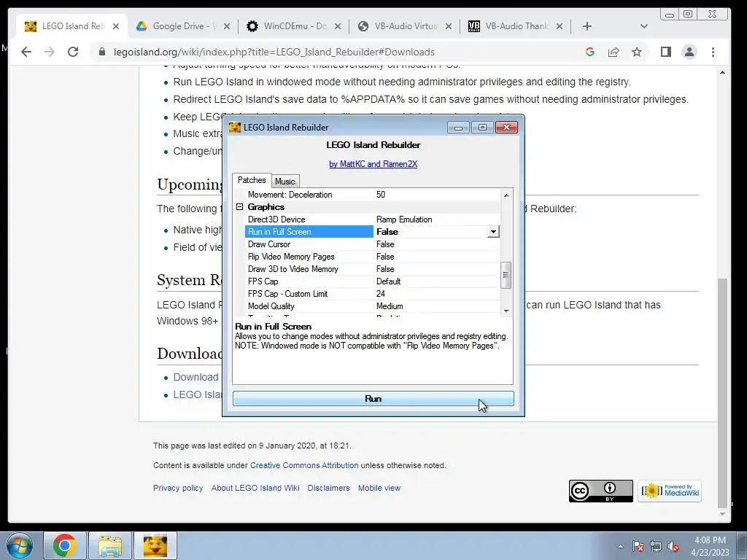Click the Download link on wiki page
Viewport: 747px width, 560px height.
pyautogui.click(x=196, y=377)
